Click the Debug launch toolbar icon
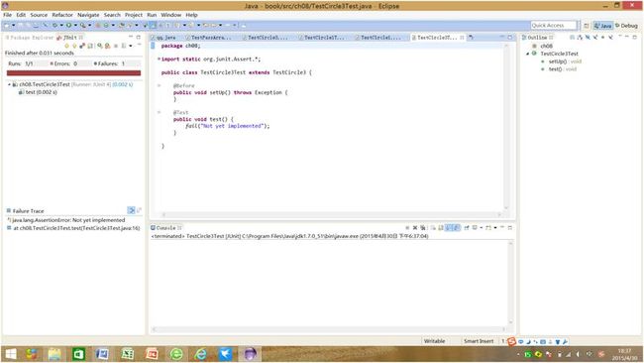Viewport: 644px width, 363px height. [54, 26]
